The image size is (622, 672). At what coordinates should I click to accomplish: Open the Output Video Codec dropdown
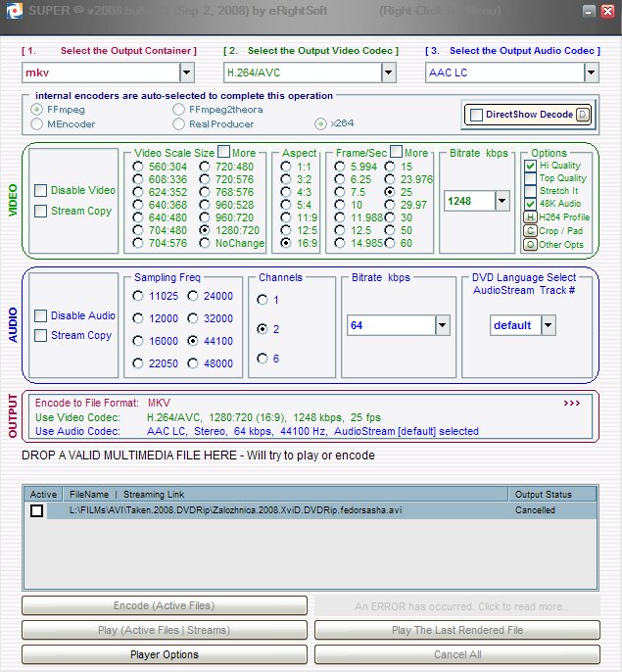point(388,72)
